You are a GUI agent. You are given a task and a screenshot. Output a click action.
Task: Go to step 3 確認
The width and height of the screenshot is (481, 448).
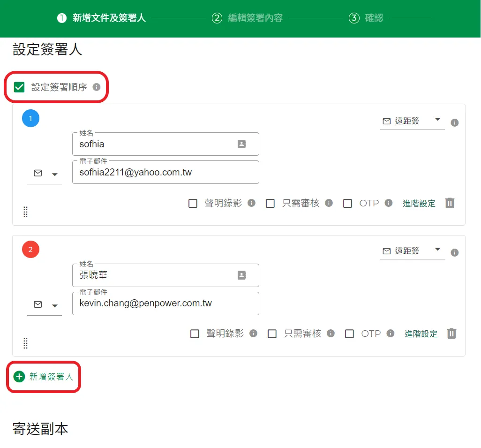pyautogui.click(x=366, y=18)
